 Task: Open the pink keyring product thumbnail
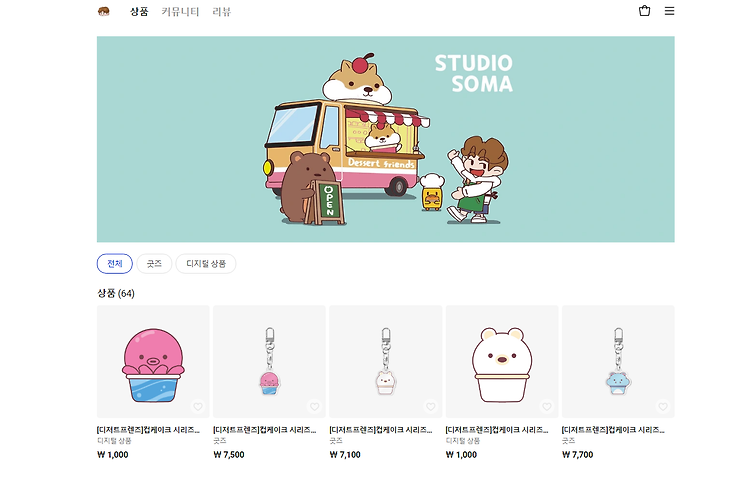tap(269, 362)
